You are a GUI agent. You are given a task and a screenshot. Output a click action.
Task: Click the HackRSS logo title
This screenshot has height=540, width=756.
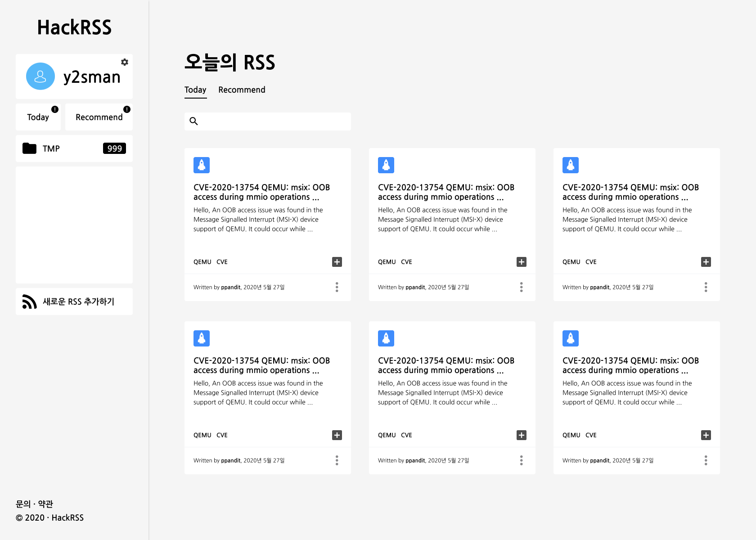[74, 27]
